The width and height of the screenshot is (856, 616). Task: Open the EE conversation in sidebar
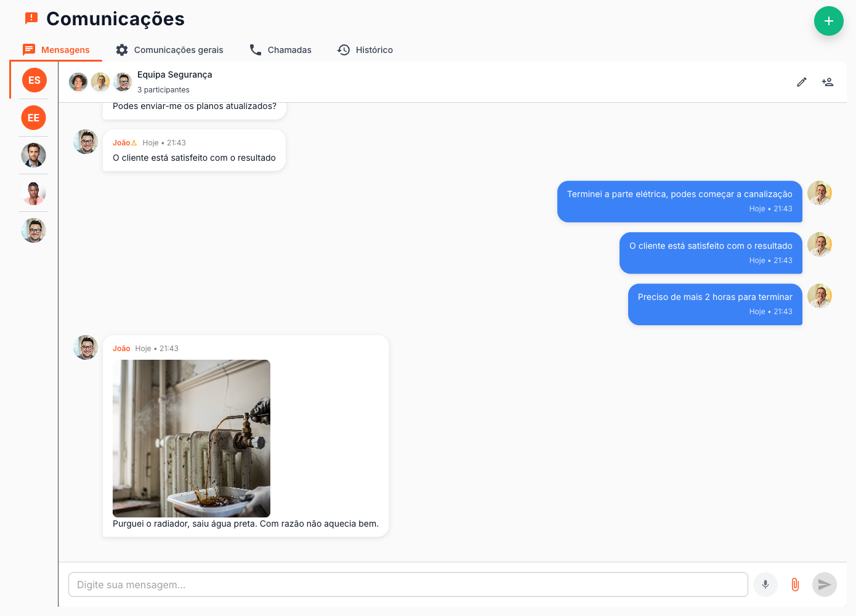pos(34,118)
